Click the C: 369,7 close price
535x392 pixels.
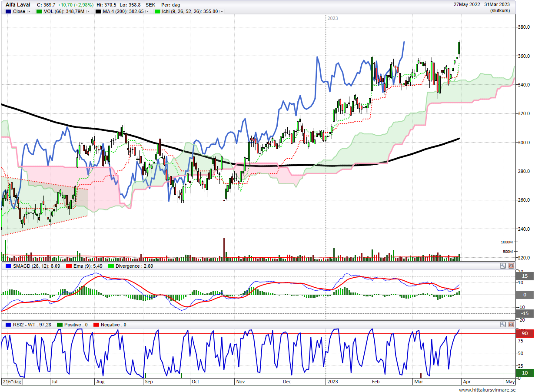tap(46, 5)
